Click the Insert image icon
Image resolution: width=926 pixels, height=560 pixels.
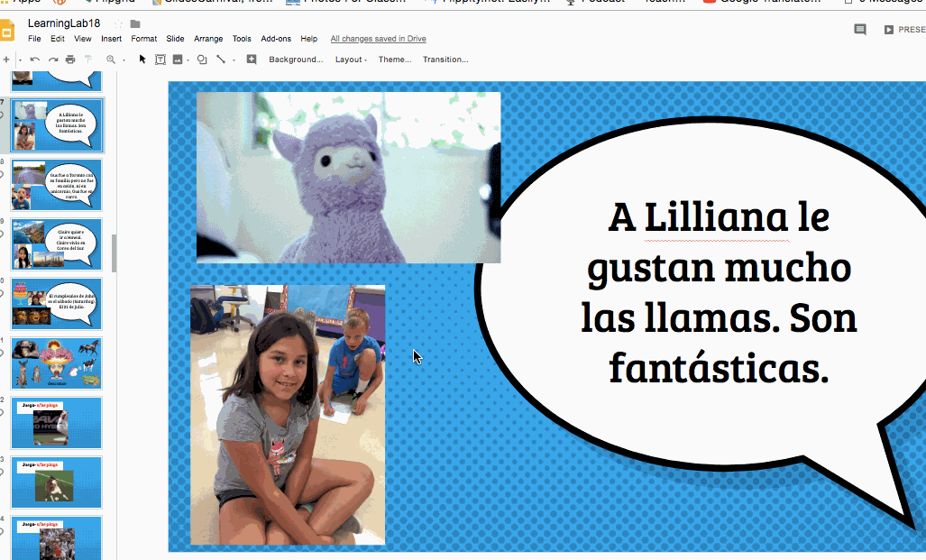(x=178, y=60)
